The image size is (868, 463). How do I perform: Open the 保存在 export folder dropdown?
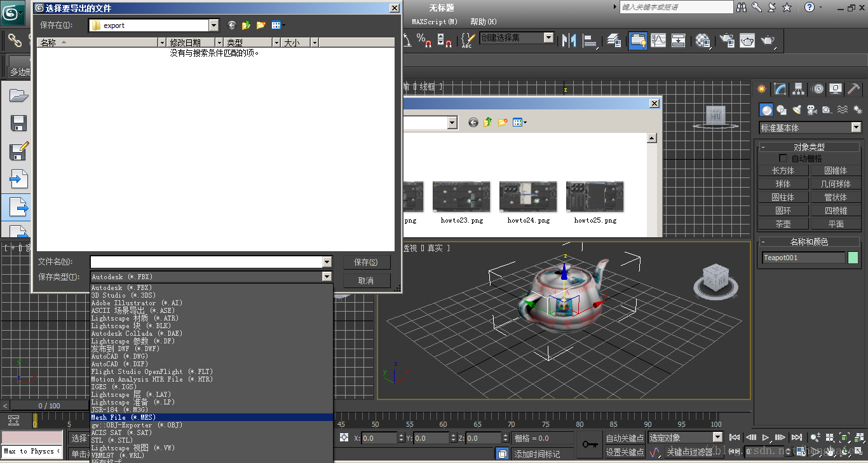tap(214, 25)
